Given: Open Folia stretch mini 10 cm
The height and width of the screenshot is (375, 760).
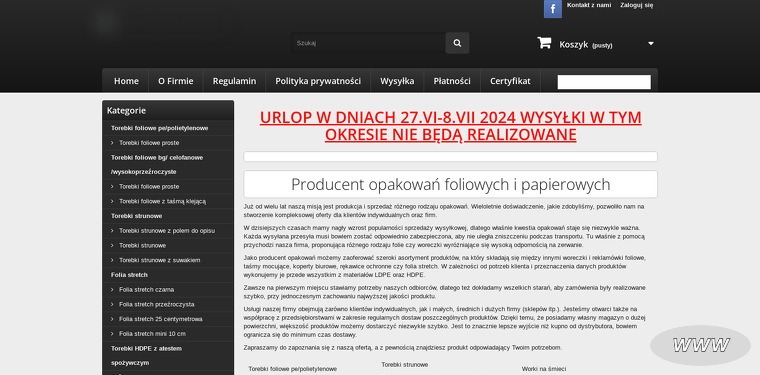Looking at the screenshot, I should [x=152, y=334].
